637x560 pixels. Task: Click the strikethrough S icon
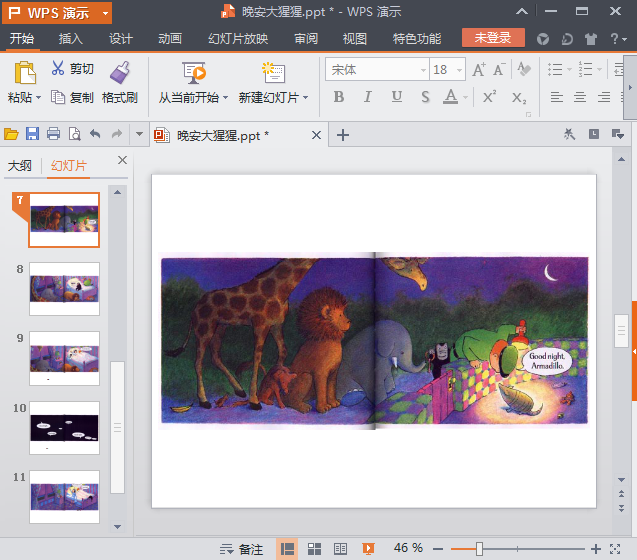click(425, 97)
